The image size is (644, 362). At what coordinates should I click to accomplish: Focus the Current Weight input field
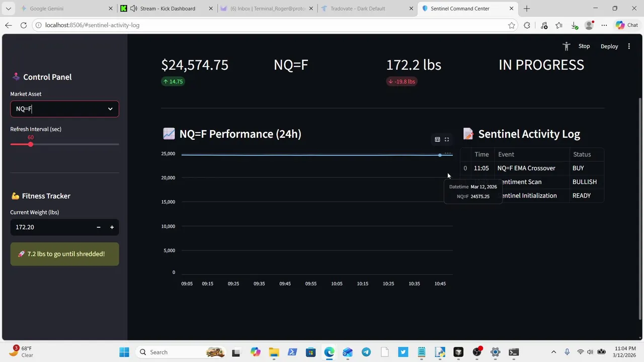click(x=51, y=227)
